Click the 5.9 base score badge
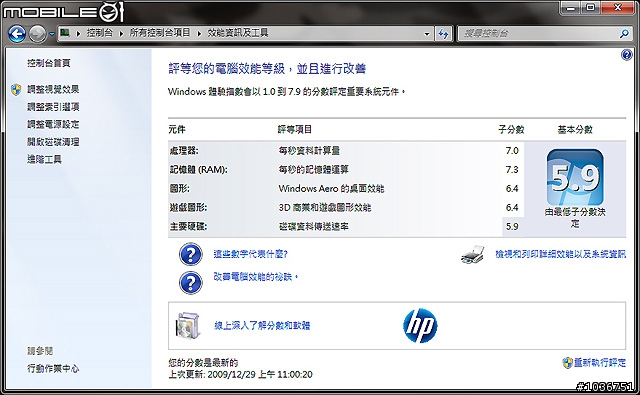 point(575,177)
